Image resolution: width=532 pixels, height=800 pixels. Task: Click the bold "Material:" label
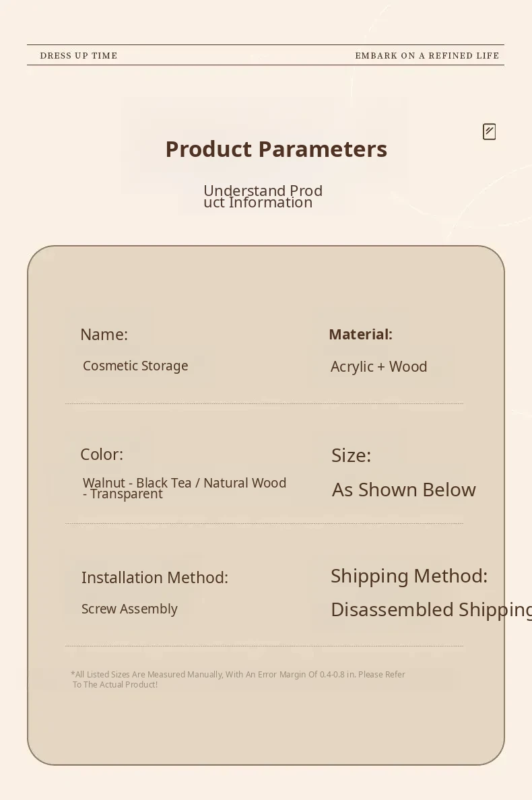[x=360, y=335]
